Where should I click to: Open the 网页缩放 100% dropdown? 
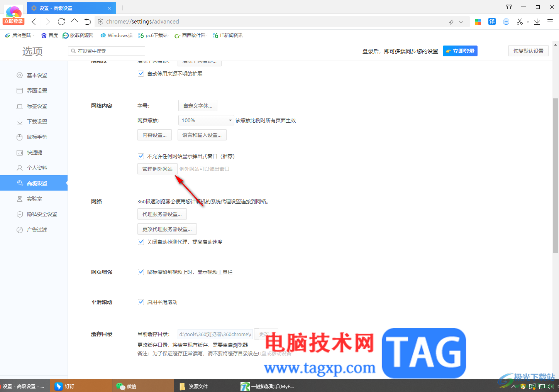click(x=206, y=120)
